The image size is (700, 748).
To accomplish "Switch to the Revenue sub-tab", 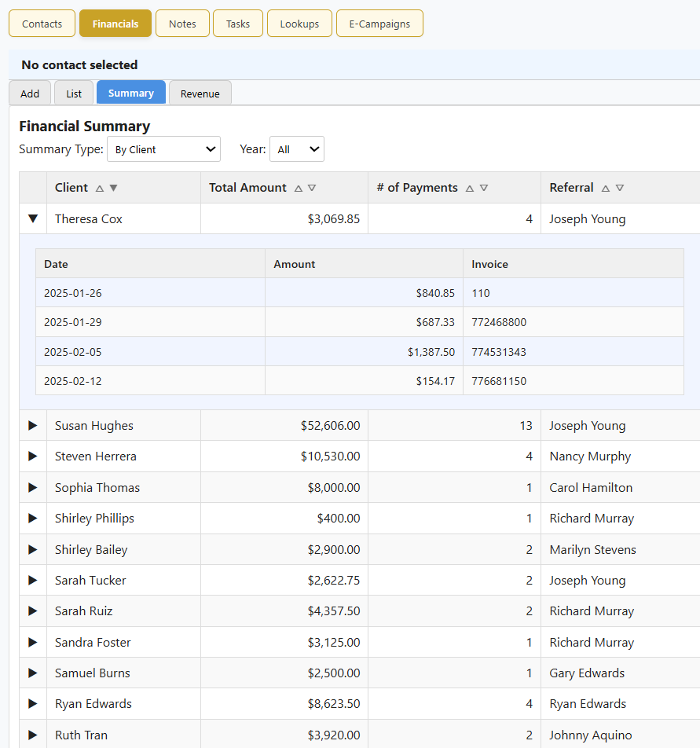I will 200,93.
